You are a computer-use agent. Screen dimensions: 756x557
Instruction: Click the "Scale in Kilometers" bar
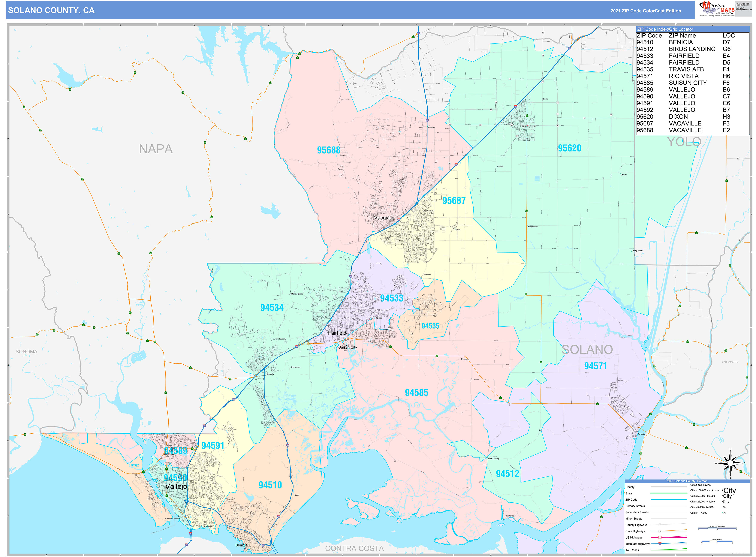pyautogui.click(x=717, y=528)
